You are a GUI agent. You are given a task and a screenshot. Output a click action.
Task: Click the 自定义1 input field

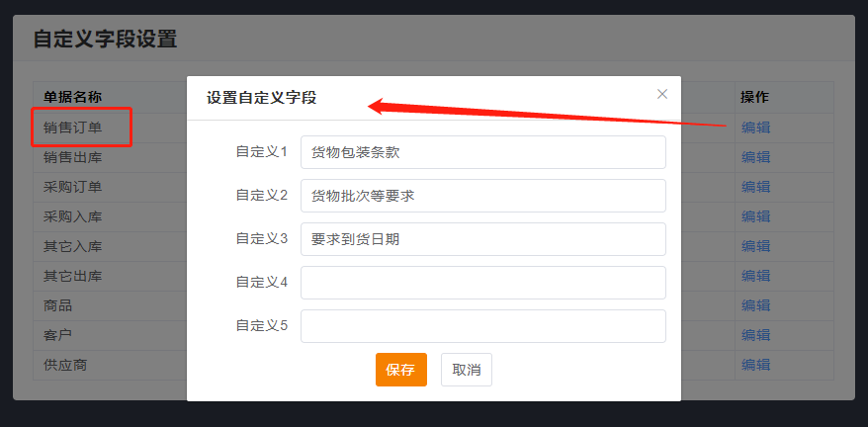(x=482, y=152)
